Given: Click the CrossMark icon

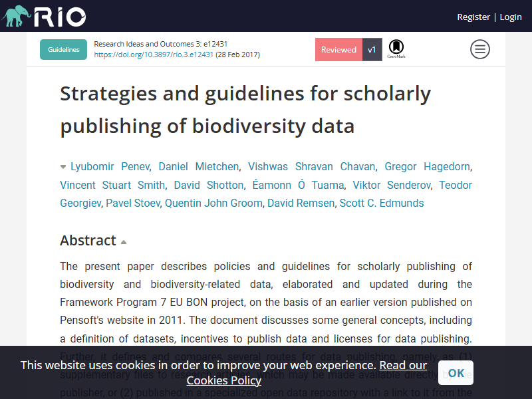Looking at the screenshot, I should click(x=396, y=49).
